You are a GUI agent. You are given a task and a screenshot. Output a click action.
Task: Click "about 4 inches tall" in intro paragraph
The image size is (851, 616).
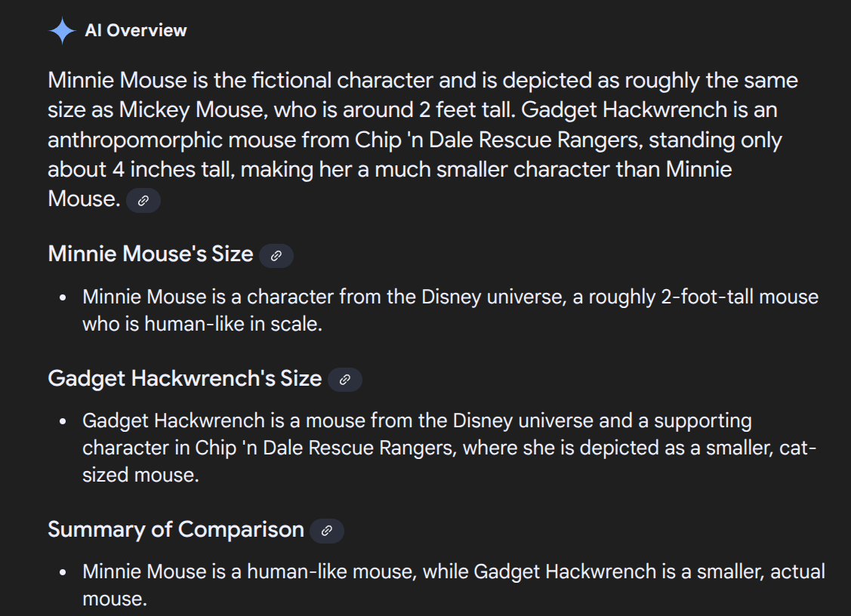(x=140, y=169)
